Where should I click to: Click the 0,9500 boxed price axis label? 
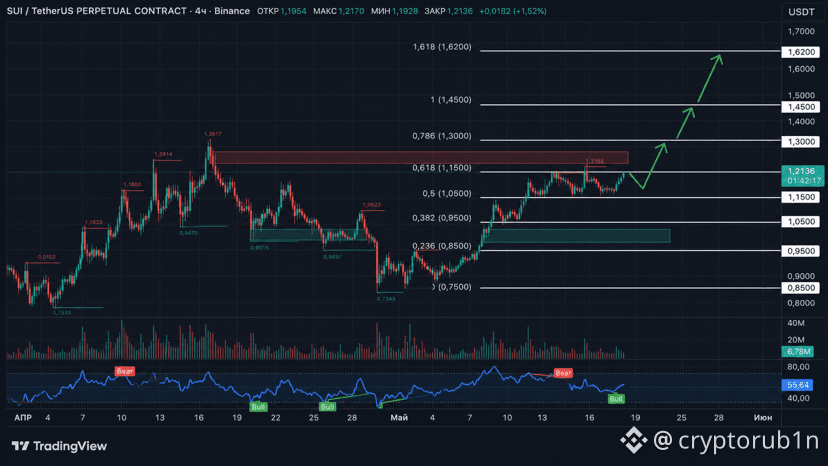pos(801,251)
